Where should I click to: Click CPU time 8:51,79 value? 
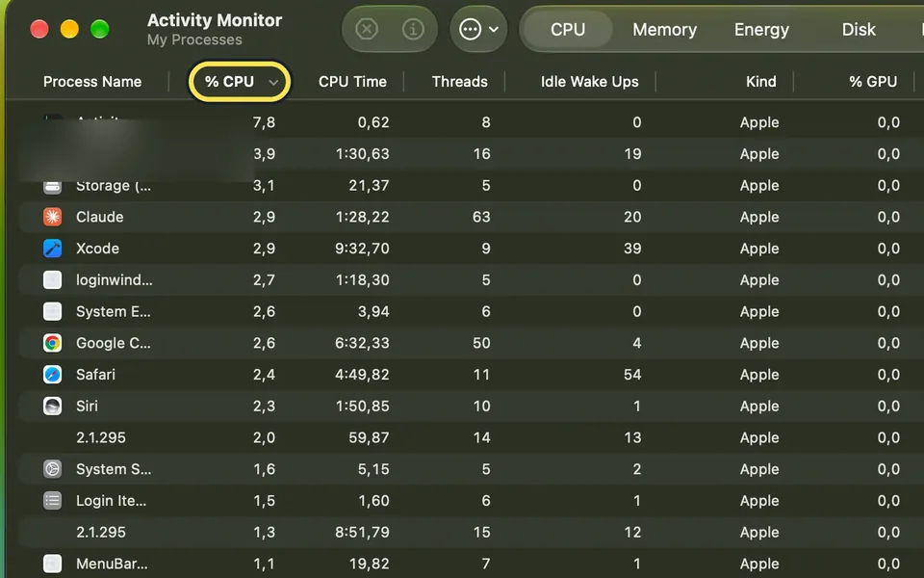(x=362, y=532)
